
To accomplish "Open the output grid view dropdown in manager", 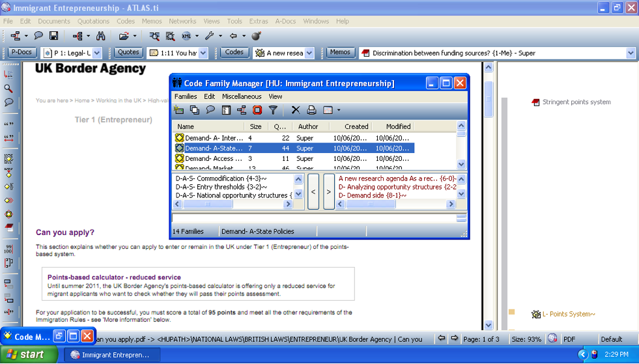I will click(x=339, y=110).
